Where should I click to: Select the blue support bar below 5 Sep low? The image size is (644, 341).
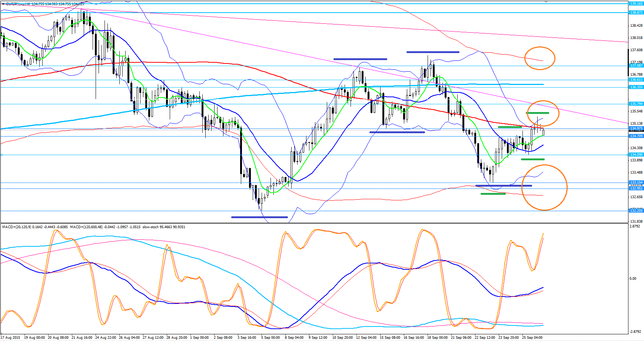pyautogui.click(x=259, y=217)
